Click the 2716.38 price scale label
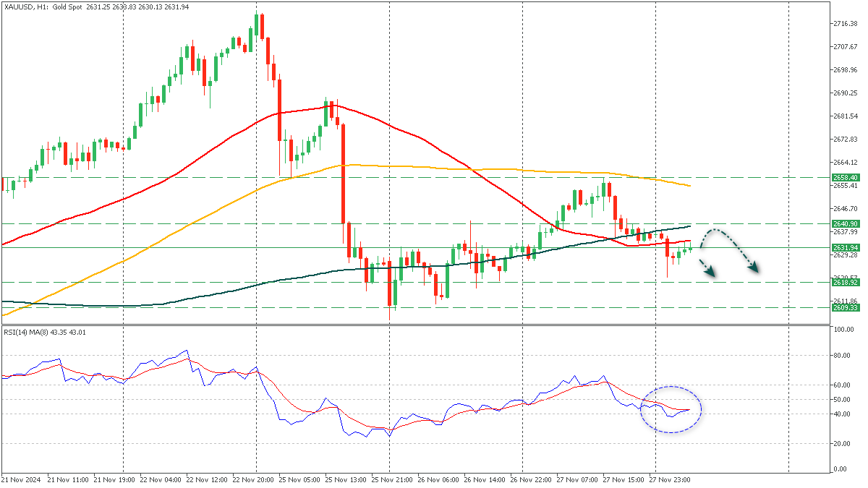 [x=845, y=24]
